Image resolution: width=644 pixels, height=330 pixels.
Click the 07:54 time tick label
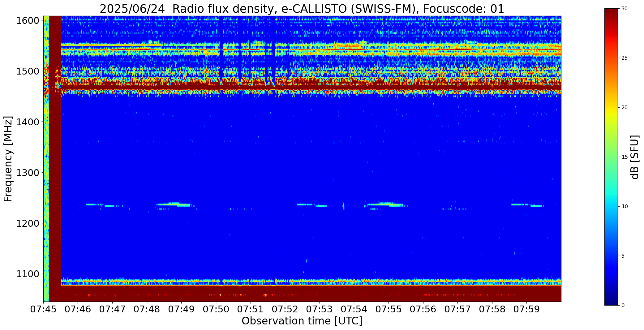354,309
